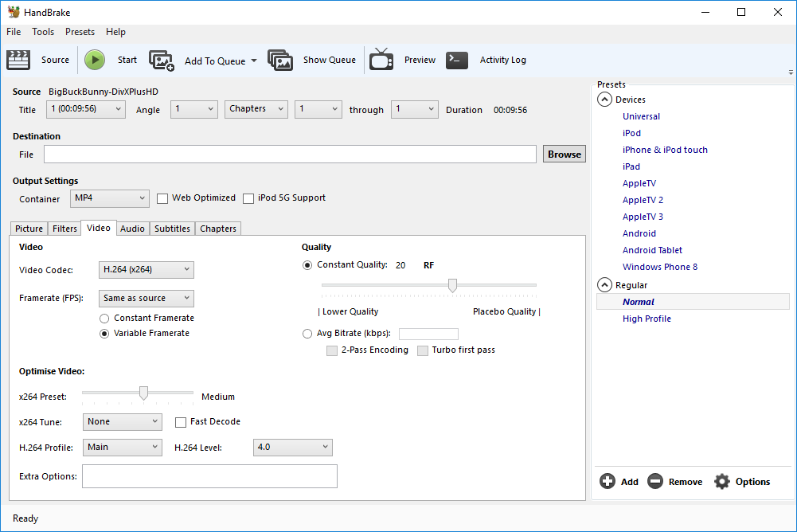Toggle the Turbo first pass checkbox
Screen dimensions: 797x532
(x=423, y=350)
